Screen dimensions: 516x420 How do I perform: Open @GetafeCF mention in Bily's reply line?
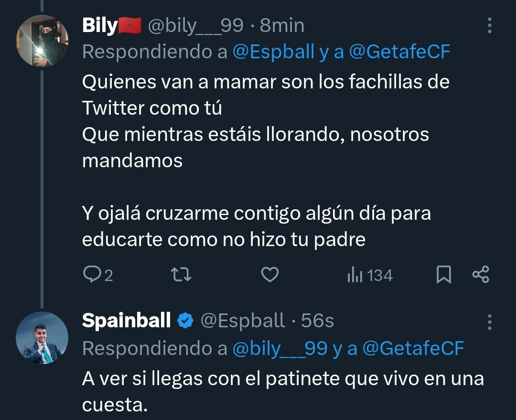(399, 52)
